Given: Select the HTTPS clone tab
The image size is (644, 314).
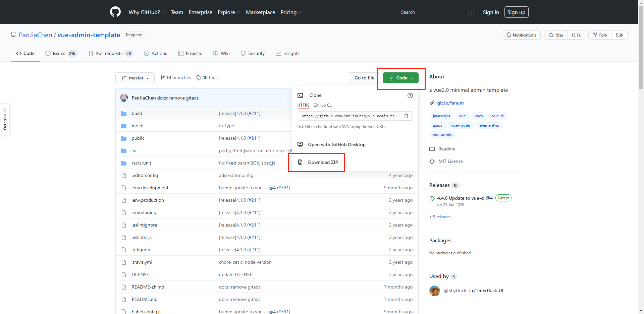Looking at the screenshot, I should [x=303, y=105].
